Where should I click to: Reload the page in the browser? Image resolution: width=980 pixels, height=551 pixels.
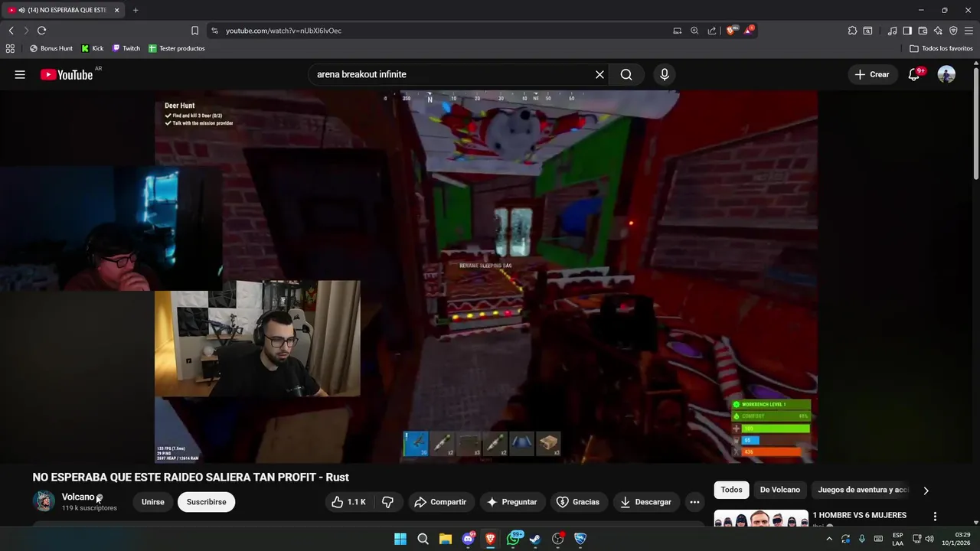(41, 31)
